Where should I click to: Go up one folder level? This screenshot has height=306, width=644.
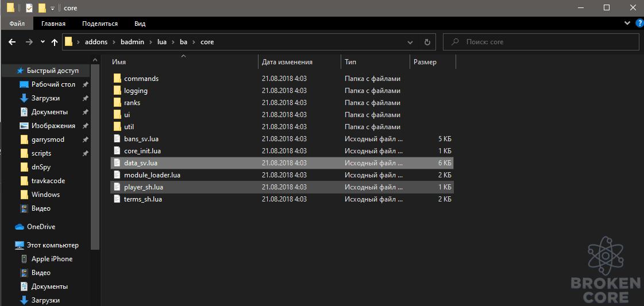click(54, 42)
